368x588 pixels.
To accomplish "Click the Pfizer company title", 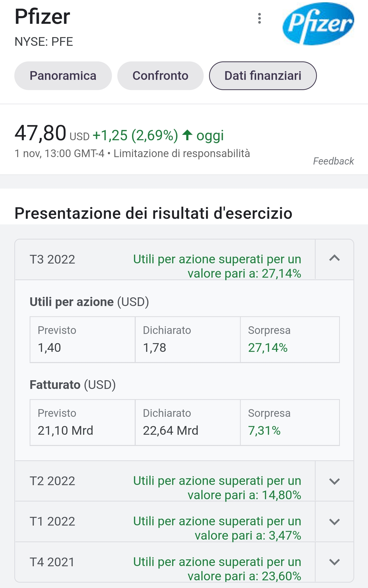I will point(42,17).
